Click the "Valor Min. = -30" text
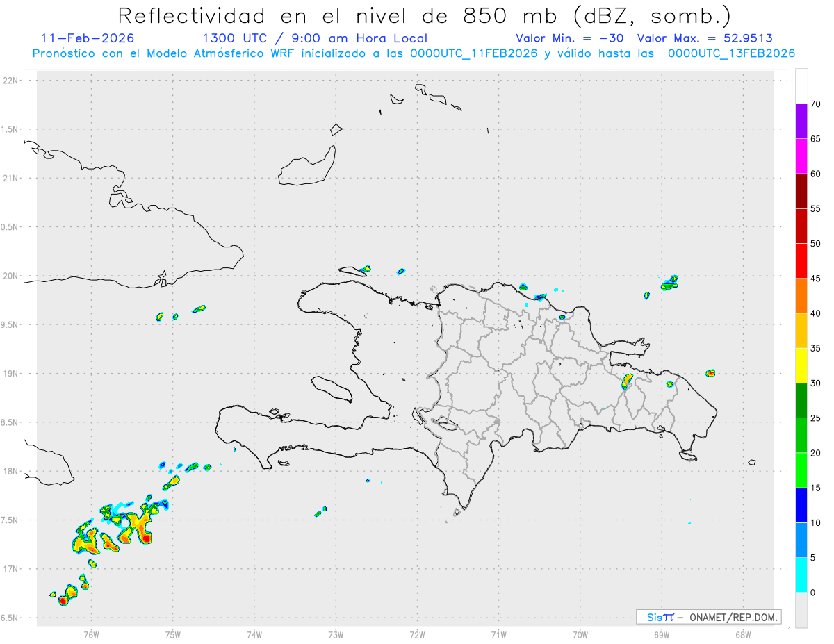 pyautogui.click(x=571, y=38)
